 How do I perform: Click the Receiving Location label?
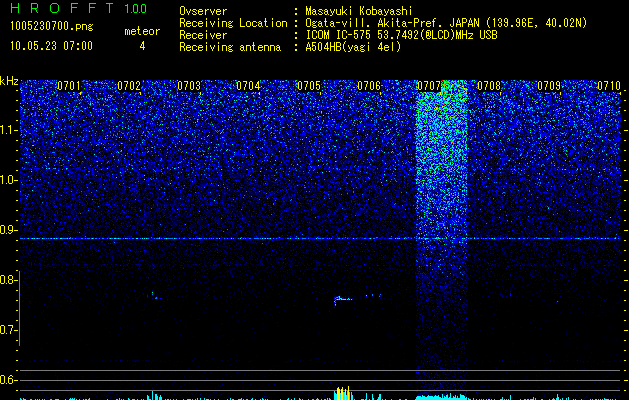point(233,23)
